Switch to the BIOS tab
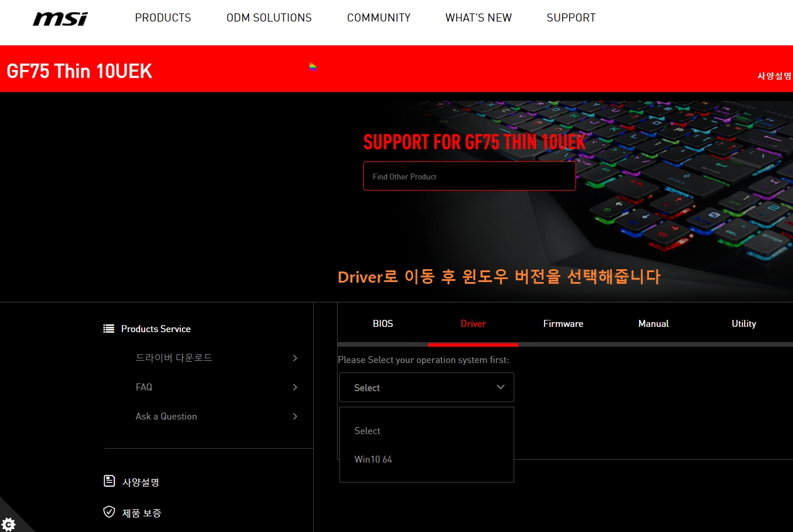Viewport: 793px width, 532px height. coord(383,323)
